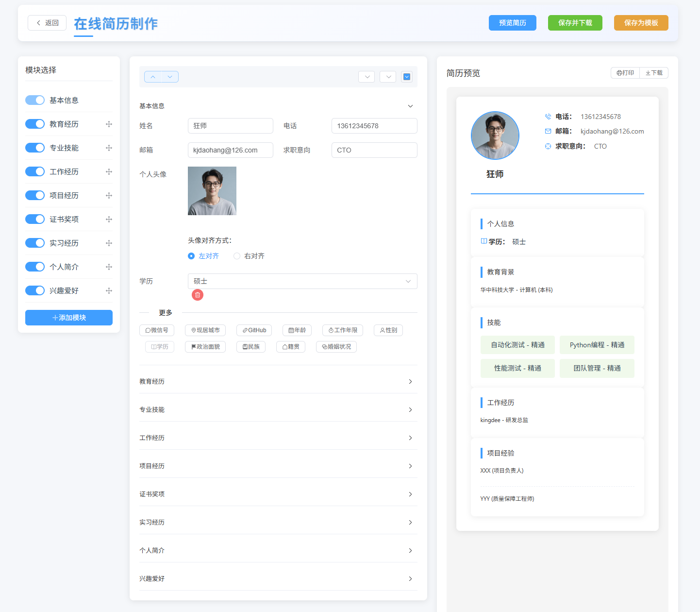Click drag handle icon beside 教育经历
700x612 pixels.
[109, 124]
